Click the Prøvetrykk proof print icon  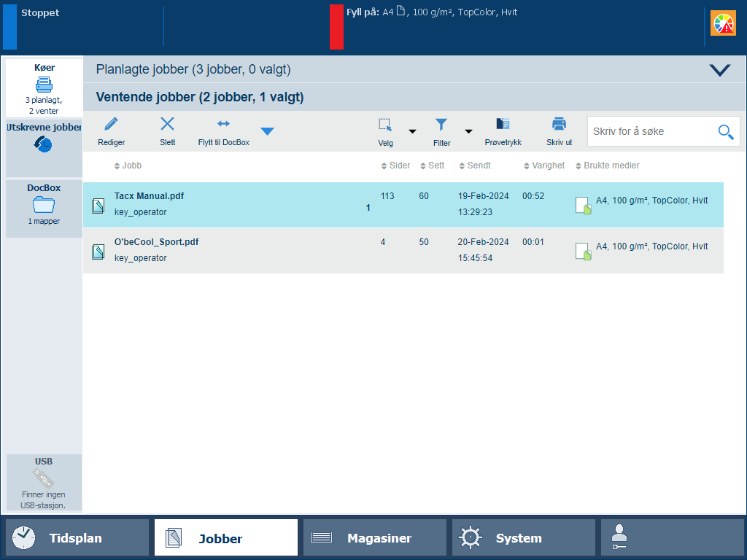tap(503, 124)
